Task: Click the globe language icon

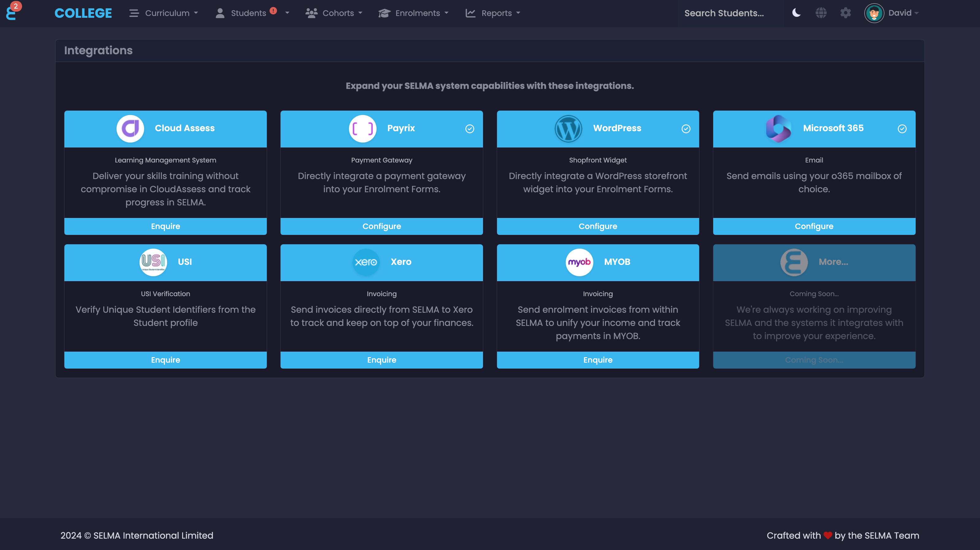Action: pos(821,13)
